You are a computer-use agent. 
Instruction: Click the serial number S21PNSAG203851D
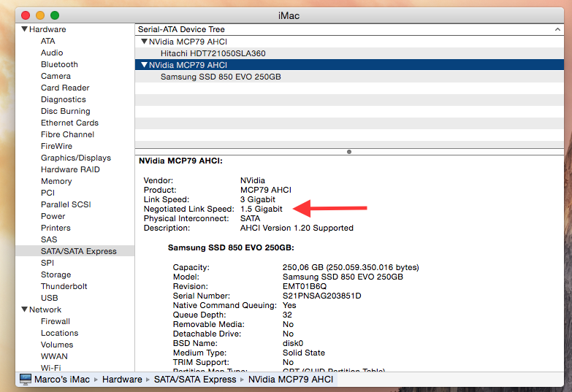[321, 296]
